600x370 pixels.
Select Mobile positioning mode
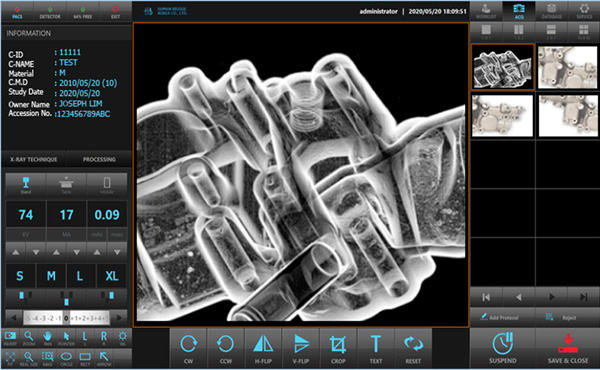(107, 185)
